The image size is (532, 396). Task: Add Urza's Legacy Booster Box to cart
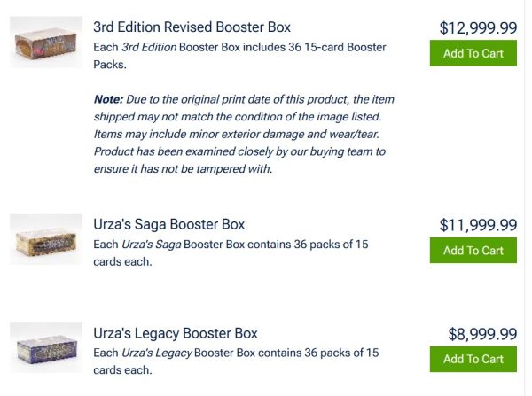[x=473, y=359]
